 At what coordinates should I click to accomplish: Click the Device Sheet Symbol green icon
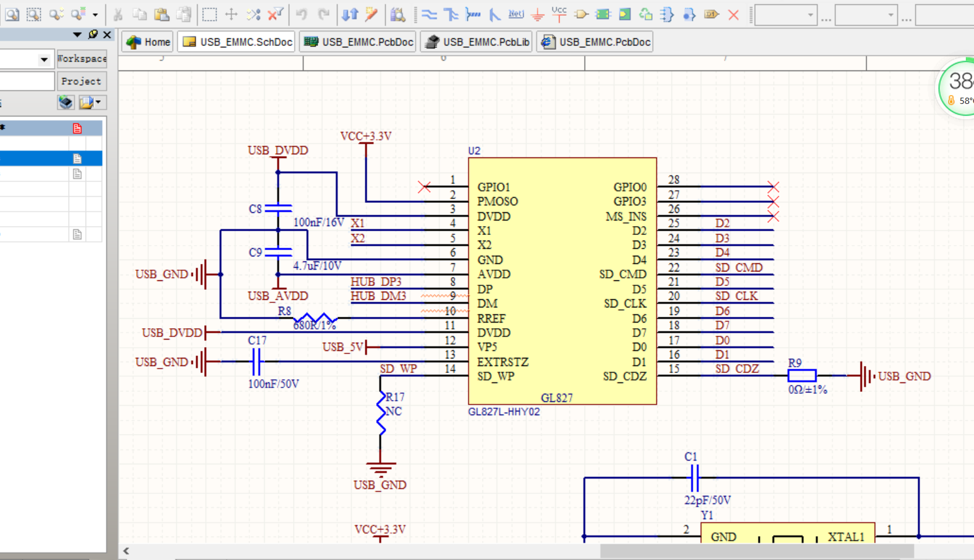coord(646,14)
